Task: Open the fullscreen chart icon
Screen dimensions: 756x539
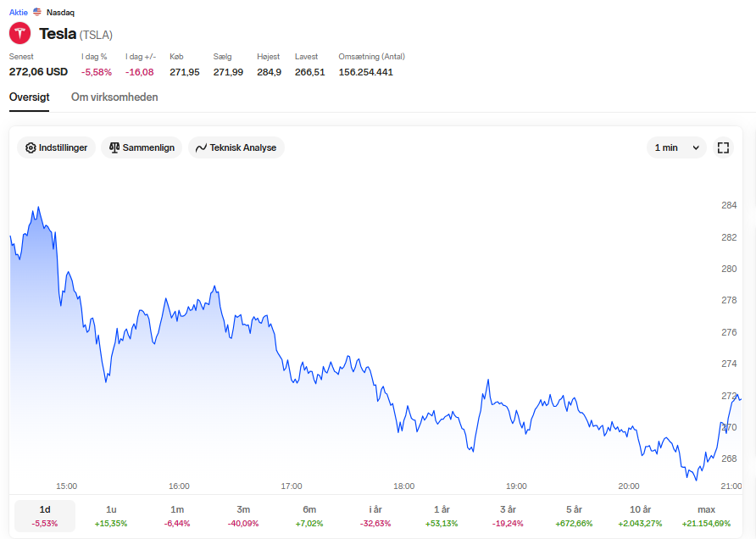Action: point(723,147)
